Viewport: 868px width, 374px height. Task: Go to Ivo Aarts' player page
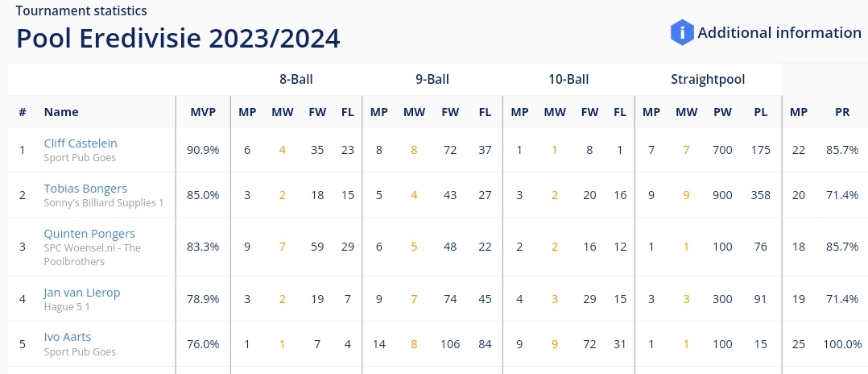pyautogui.click(x=67, y=338)
